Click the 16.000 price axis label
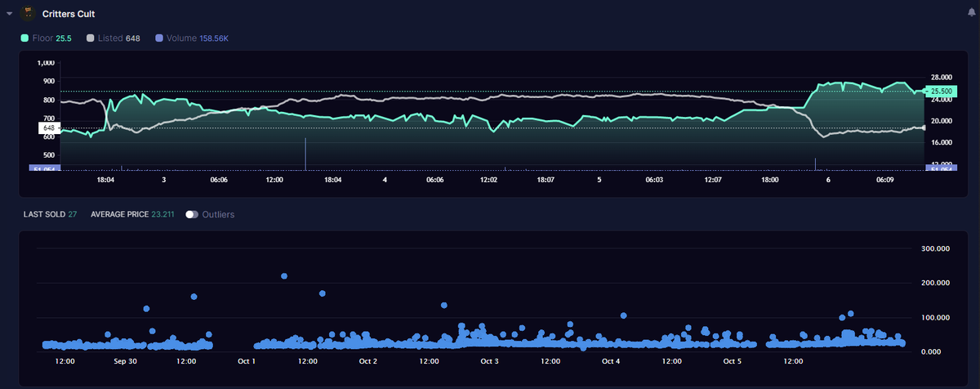The image size is (980, 389). click(942, 142)
